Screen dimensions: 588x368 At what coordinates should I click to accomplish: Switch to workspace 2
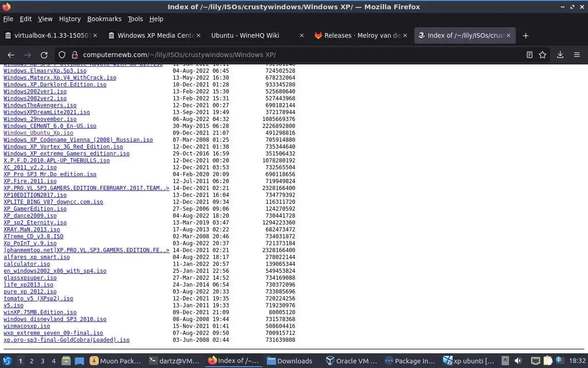31,361
